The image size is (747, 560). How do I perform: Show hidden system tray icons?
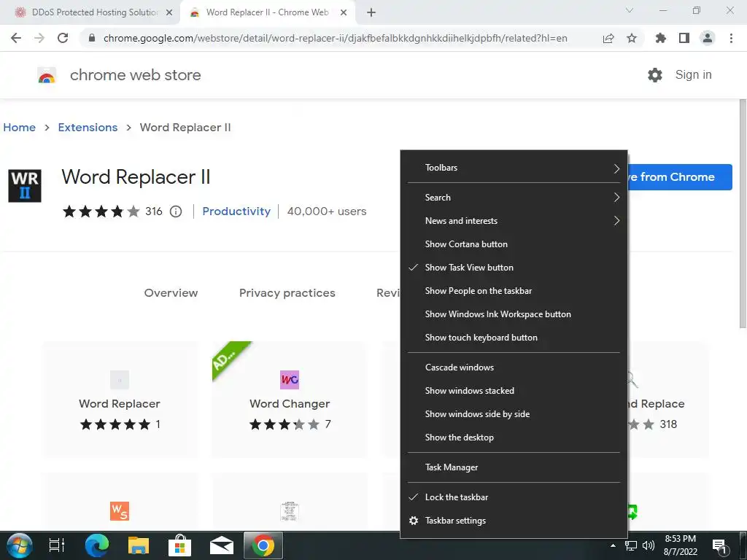[x=613, y=545]
